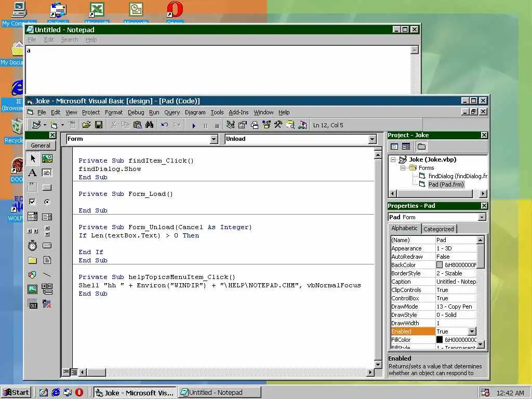Toggle Folders in Project panel
Viewport: 532px width, 399px height.
click(x=421, y=147)
